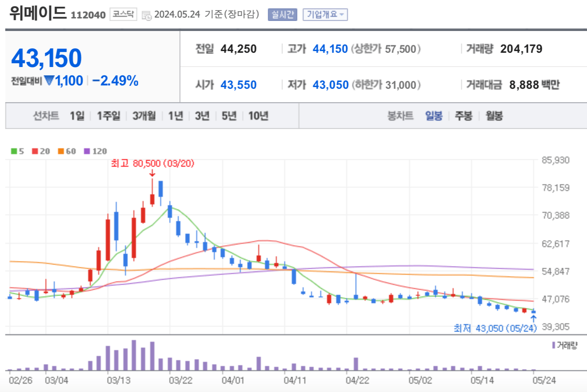Click the 선차트 label
Image resolution: width=587 pixels, height=392 pixels.
[x=46, y=116]
